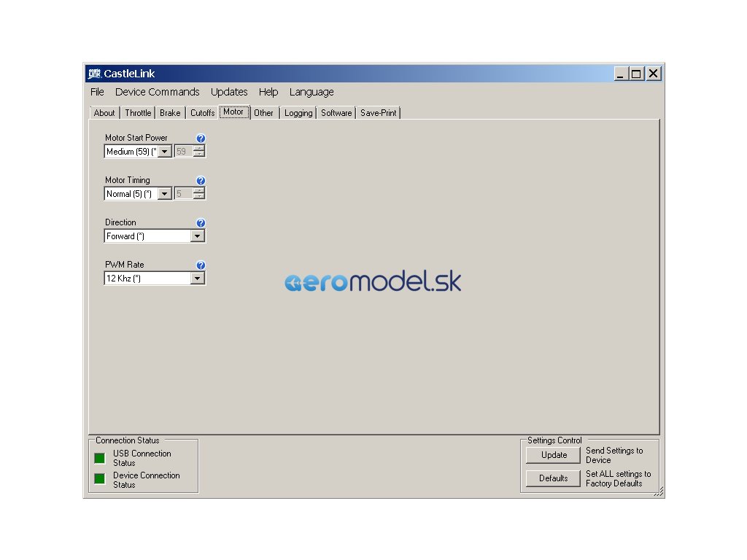Open the Motor Timing dropdown

(165, 194)
